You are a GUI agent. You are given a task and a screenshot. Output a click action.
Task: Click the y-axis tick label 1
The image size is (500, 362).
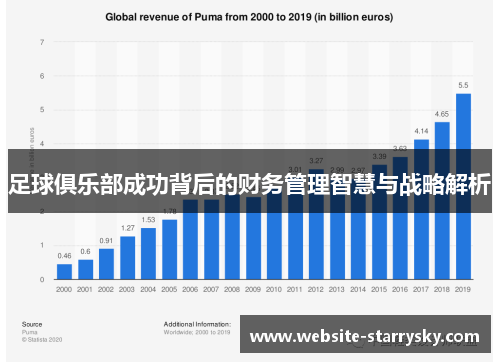tap(42, 245)
